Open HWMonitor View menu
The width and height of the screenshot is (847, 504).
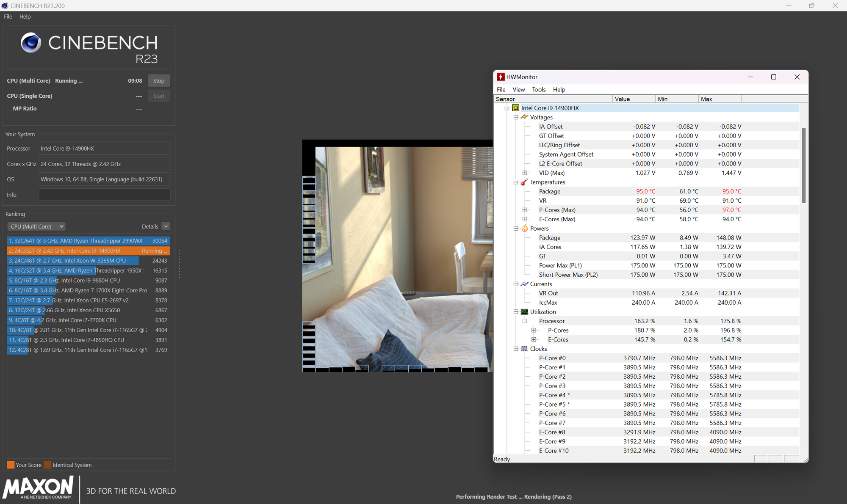[518, 89]
